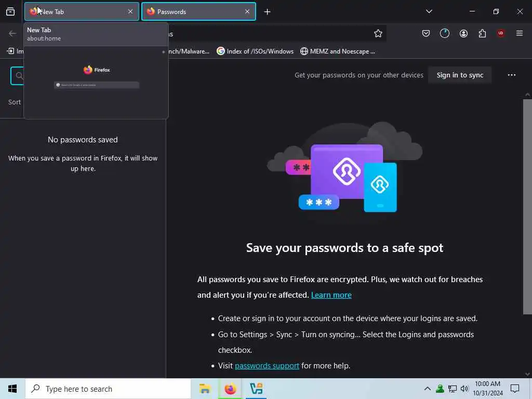Click the scroll down arrow of scrollbar
The height and width of the screenshot is (399, 532).
(x=527, y=374)
